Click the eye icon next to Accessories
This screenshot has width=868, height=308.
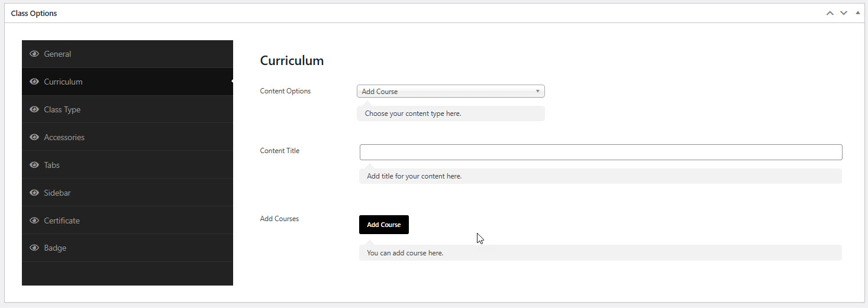(34, 137)
